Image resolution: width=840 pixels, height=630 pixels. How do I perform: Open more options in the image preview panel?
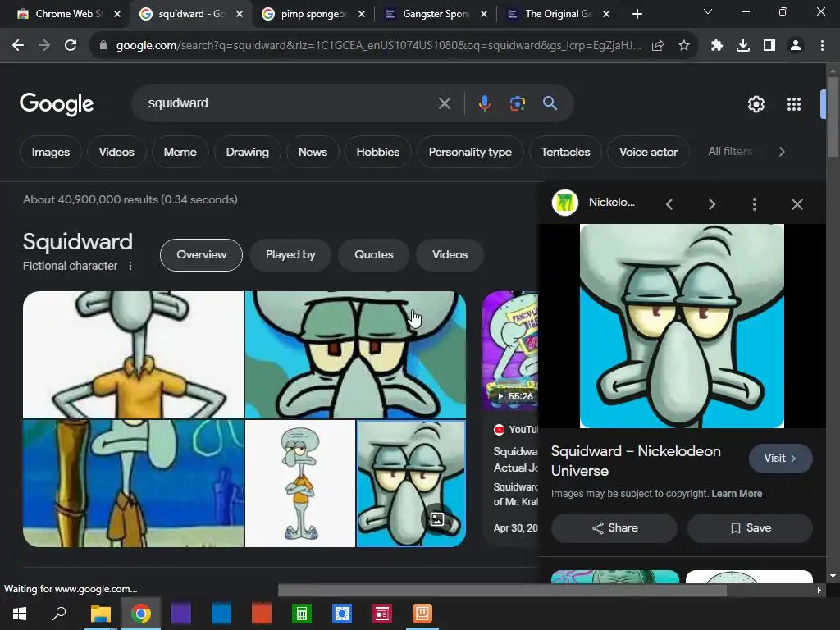coord(755,204)
